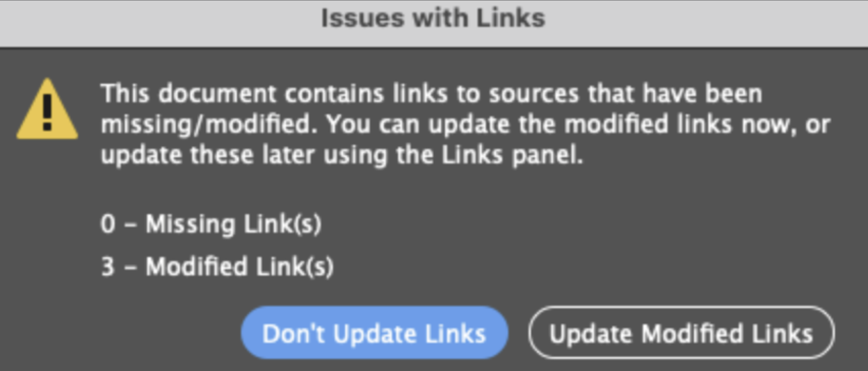The image size is (868, 371).
Task: Select the 0 – Missing Link(s) line
Action: click(x=211, y=224)
